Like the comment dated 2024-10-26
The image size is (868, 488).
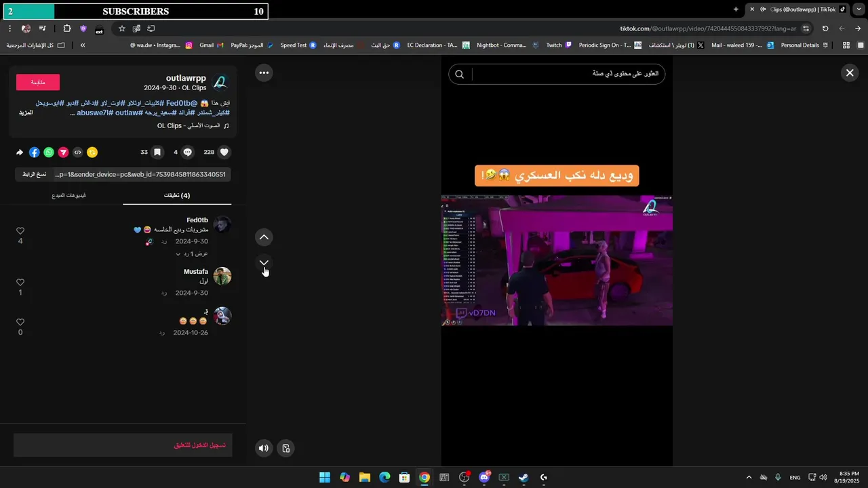[x=20, y=322]
